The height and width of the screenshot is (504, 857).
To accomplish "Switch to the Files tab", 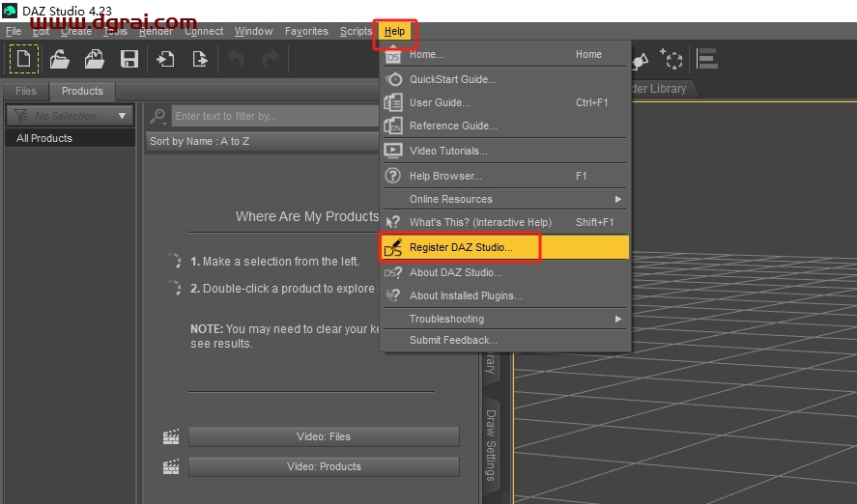I will point(26,91).
